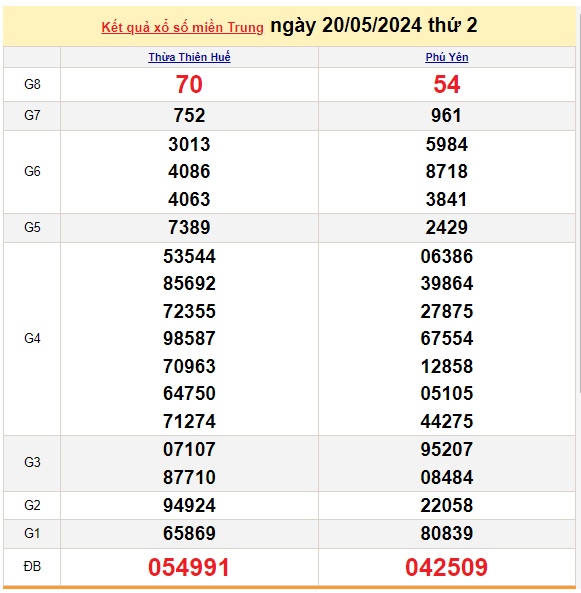Click the G7 number 961
This screenshot has width=581, height=593.
point(447,115)
